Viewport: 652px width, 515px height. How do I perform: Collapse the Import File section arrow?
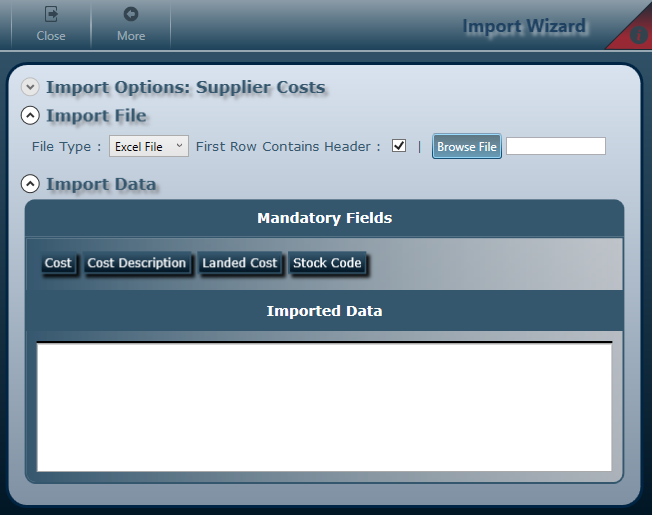coord(30,116)
